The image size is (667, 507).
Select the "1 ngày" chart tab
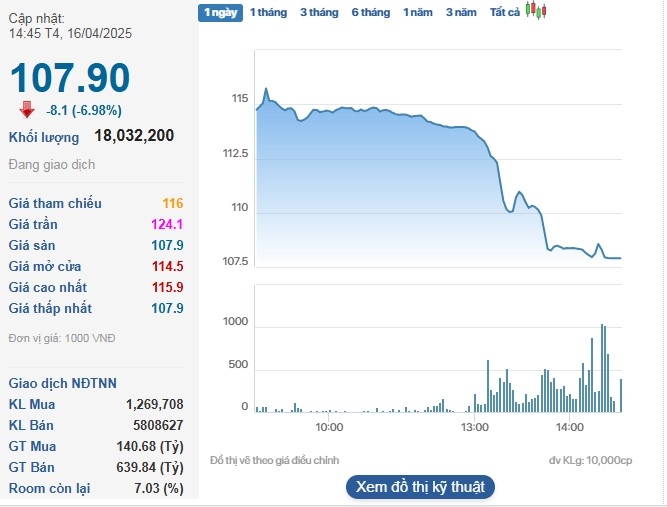[220, 12]
